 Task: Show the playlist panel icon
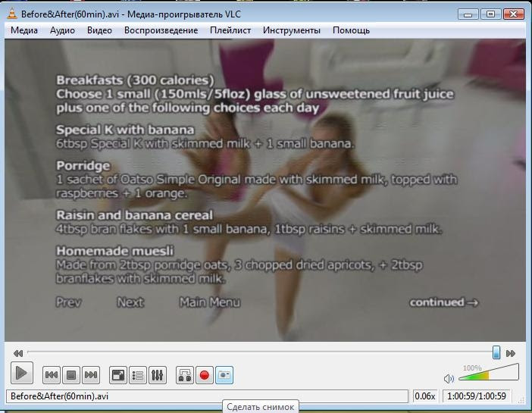click(138, 375)
